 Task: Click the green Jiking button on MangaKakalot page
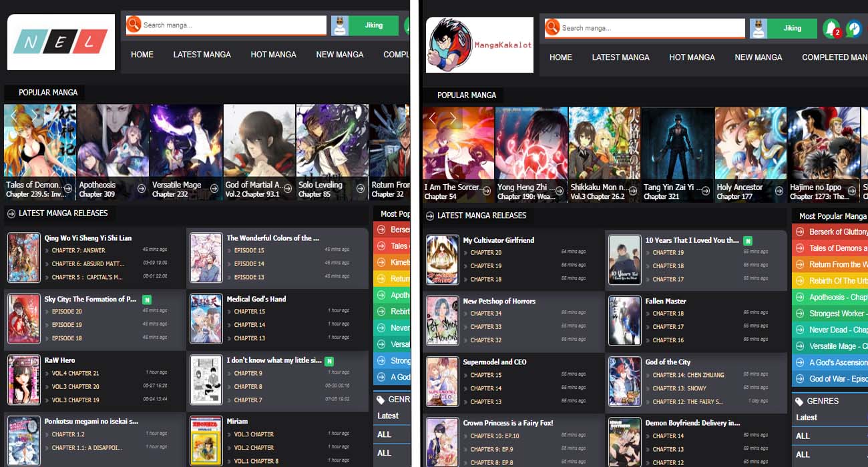point(793,28)
